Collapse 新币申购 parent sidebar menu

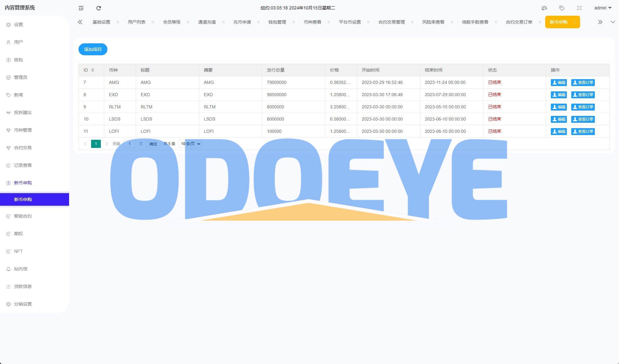(x=35, y=183)
